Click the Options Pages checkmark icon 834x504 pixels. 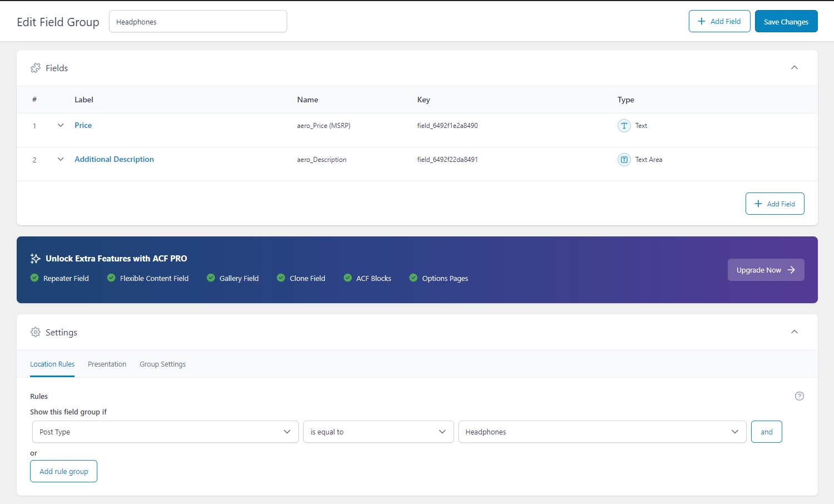coord(413,278)
